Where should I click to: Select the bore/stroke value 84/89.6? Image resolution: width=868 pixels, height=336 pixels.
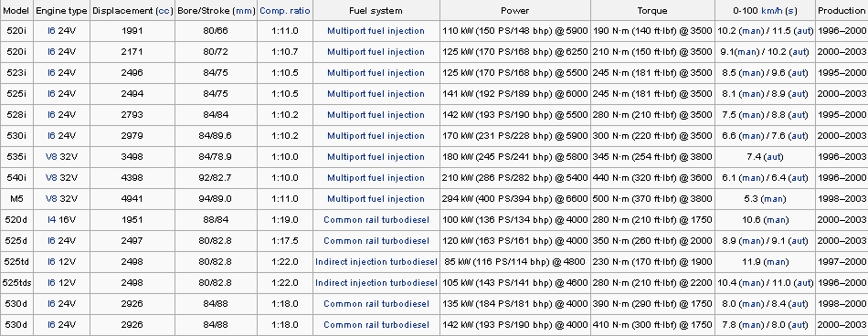tap(216, 136)
